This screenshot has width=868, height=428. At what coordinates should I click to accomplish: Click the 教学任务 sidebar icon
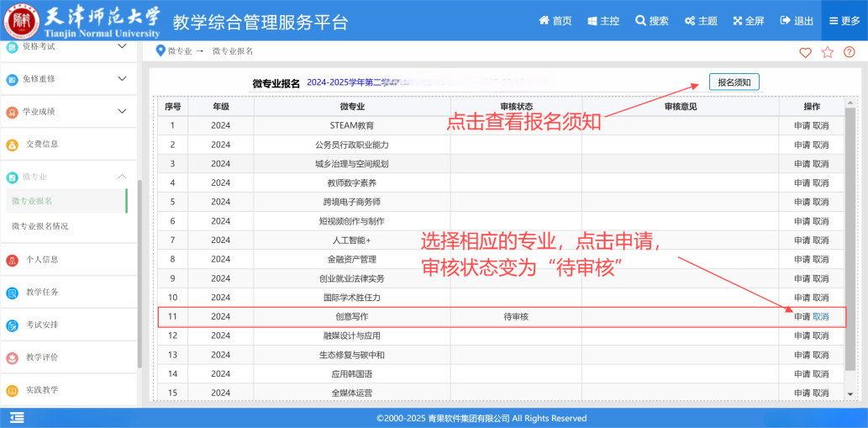tap(13, 293)
